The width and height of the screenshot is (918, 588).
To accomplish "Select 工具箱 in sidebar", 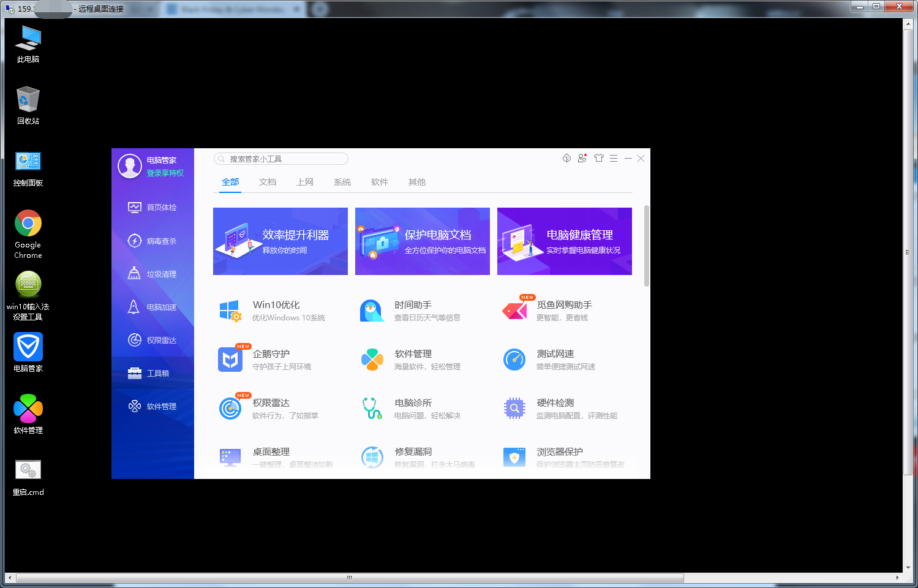I will (x=152, y=373).
